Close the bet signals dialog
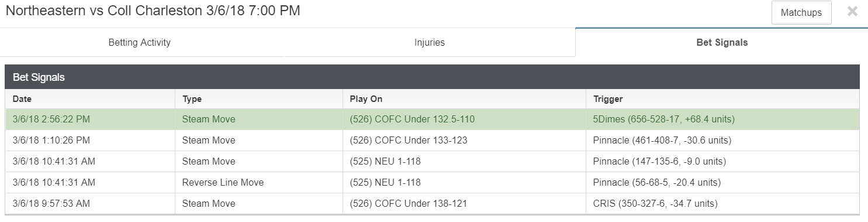Viewport: 868px width, 222px height. point(852,12)
